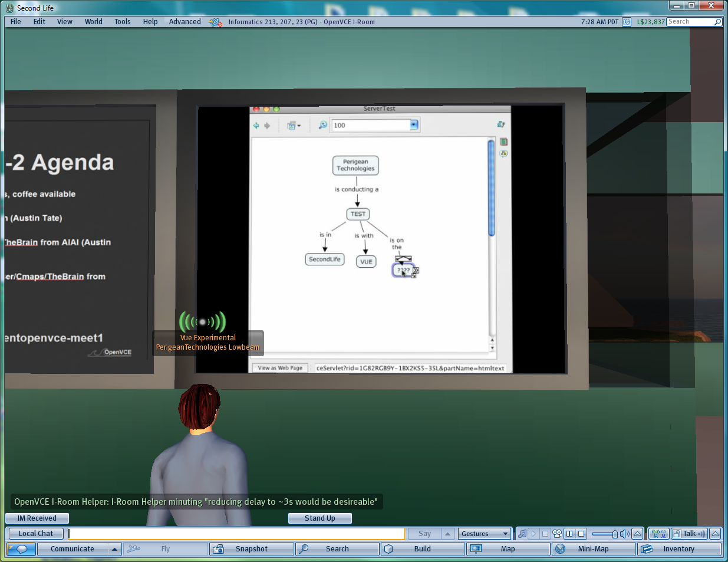The image size is (728, 562).
Task: Stop the media stream
Action: pyautogui.click(x=581, y=534)
